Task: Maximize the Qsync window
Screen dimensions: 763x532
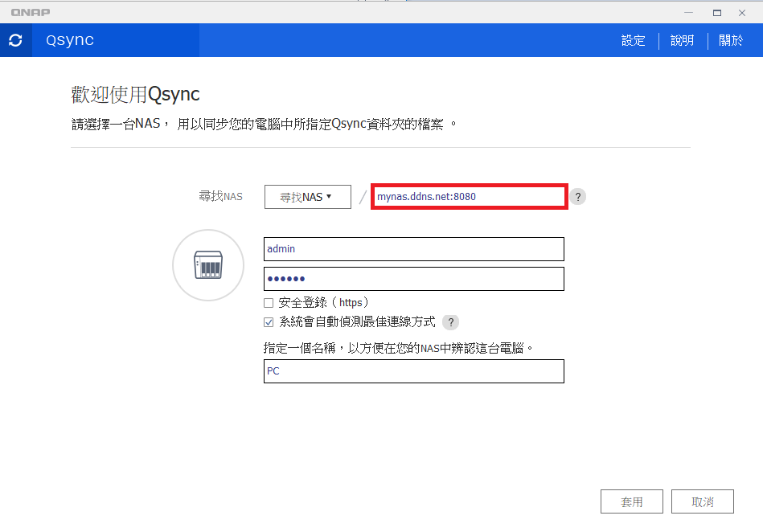Action: click(x=716, y=12)
